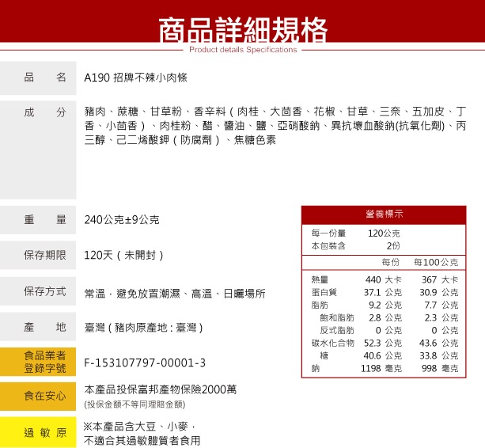The image size is (485, 448).
Task: Click the red 營養標示 table header
Action: click(385, 215)
